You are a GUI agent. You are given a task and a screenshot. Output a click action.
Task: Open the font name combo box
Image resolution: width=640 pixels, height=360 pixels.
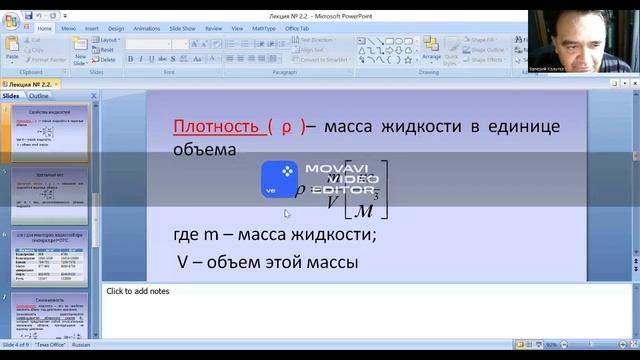point(148,44)
